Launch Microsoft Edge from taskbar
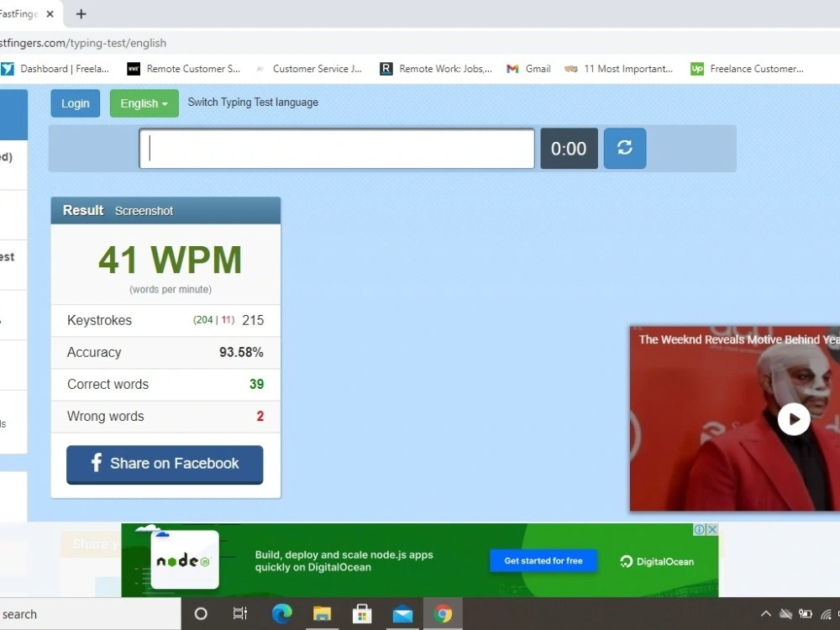Viewport: 840px width, 630px height. 281,614
